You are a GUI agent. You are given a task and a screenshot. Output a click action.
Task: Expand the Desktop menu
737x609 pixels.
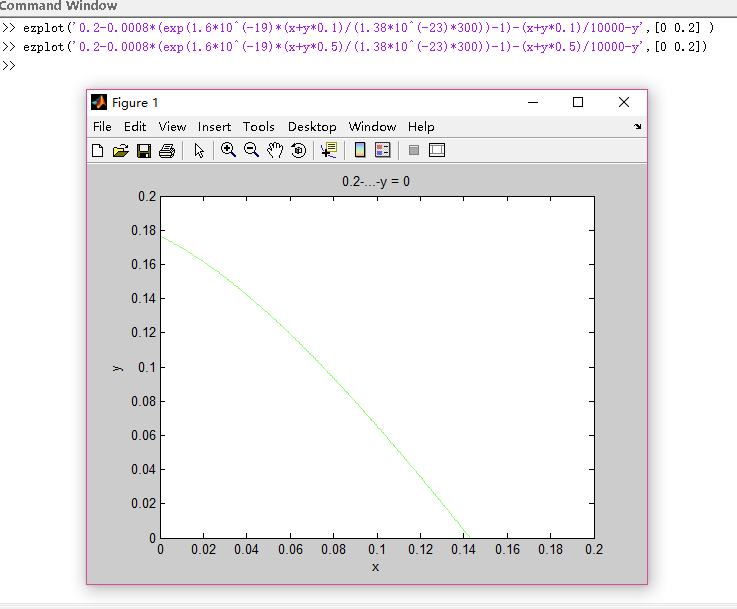(312, 127)
